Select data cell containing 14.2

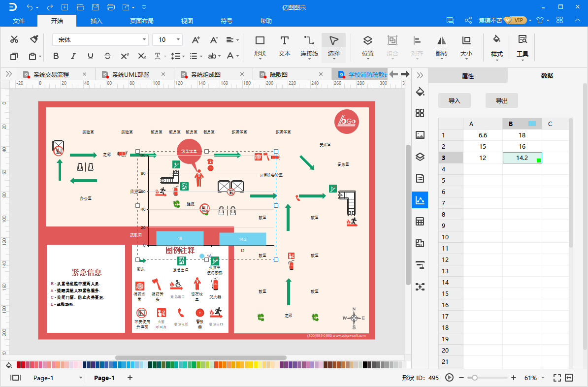[522, 158]
